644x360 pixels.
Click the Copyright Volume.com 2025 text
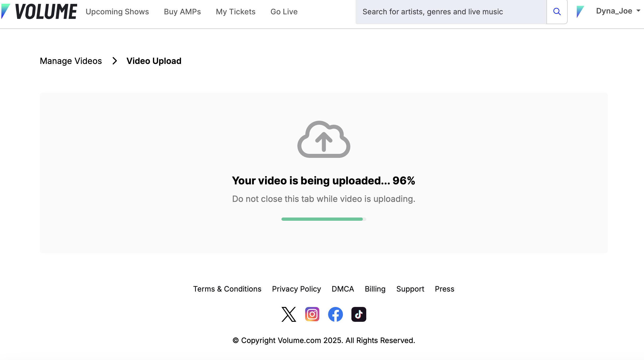coord(324,340)
